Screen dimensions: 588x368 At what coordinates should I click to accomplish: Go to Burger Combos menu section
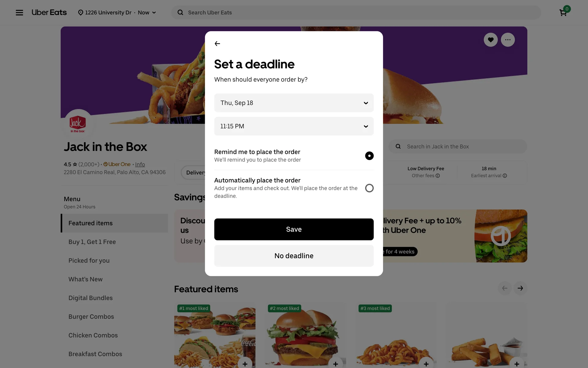pyautogui.click(x=91, y=316)
